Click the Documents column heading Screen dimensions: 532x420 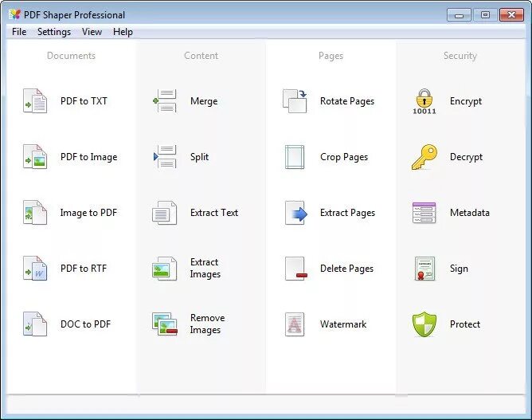71,56
